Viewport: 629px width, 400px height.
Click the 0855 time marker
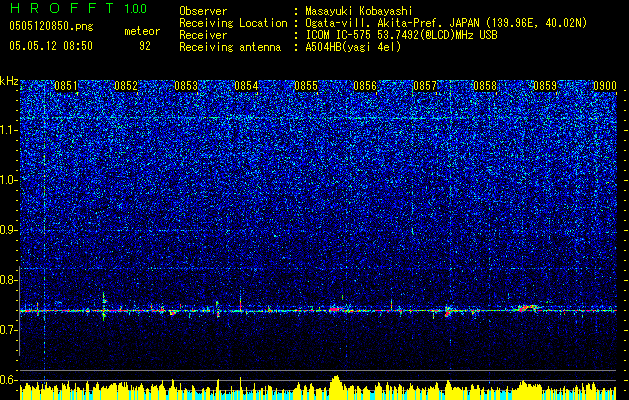point(306,86)
